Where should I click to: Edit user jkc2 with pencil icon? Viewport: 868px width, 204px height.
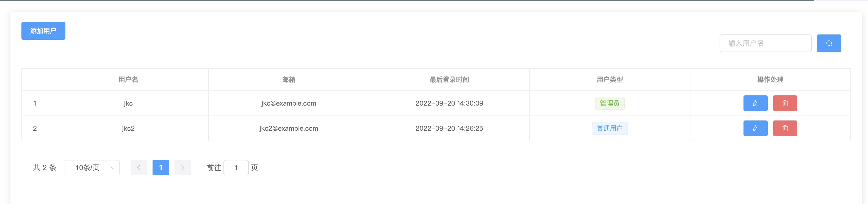click(756, 128)
